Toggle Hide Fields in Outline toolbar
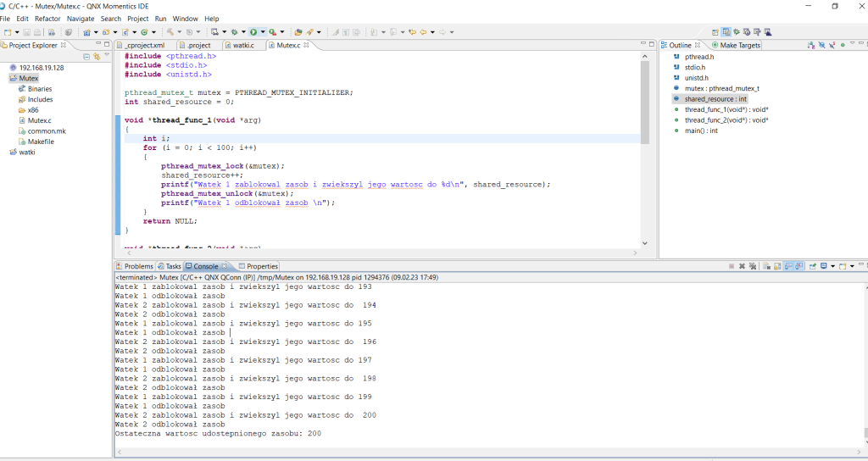This screenshot has width=868, height=461. (x=821, y=45)
